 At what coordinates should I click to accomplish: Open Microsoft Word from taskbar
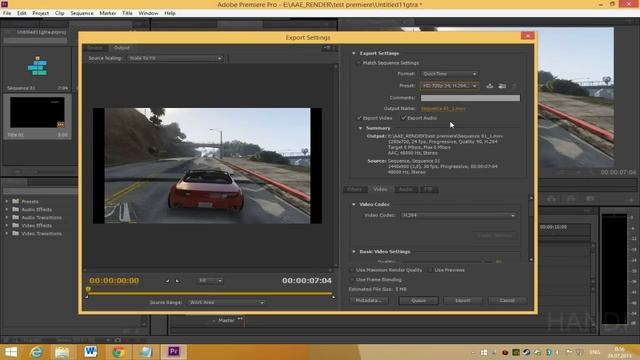coord(90,352)
